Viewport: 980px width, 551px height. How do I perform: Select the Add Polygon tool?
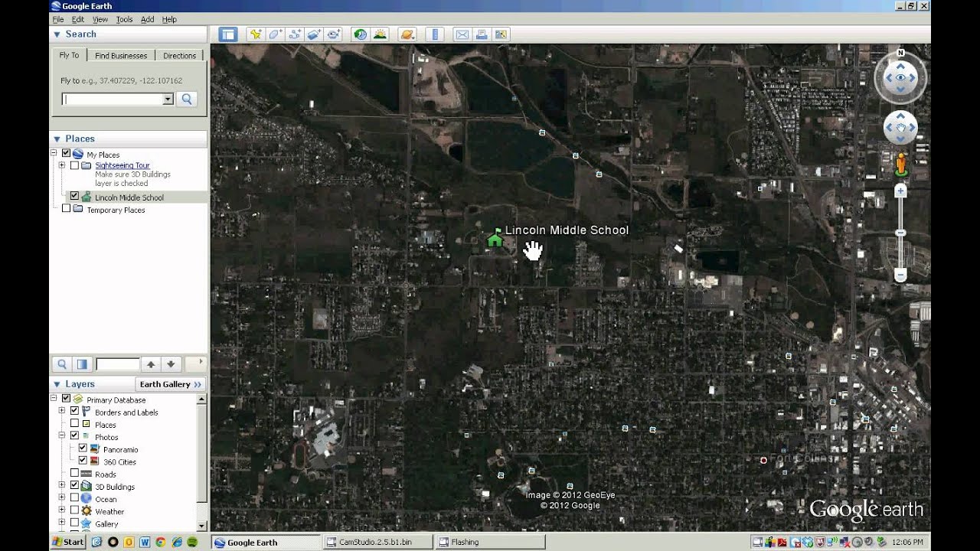[275, 34]
